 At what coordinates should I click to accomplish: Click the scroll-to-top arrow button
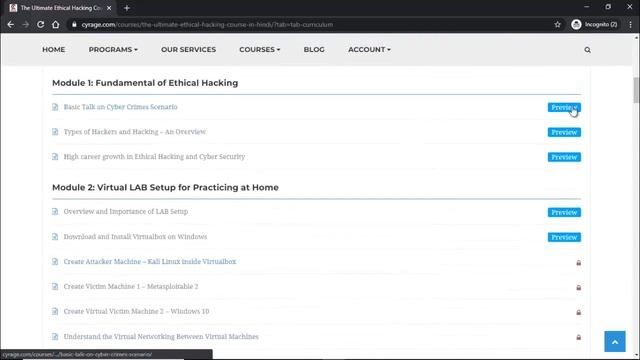pos(615,342)
